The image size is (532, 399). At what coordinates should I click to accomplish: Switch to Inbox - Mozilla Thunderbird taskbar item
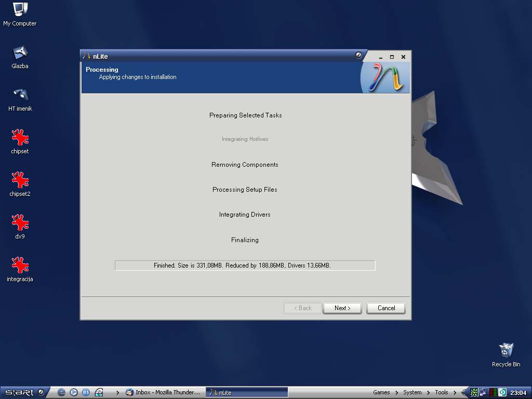click(163, 392)
